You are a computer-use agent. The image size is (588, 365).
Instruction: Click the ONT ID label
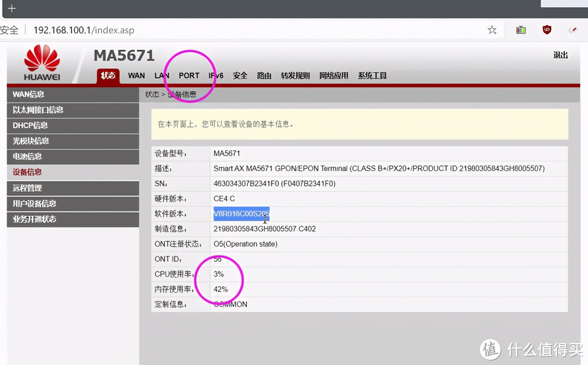[168, 259]
